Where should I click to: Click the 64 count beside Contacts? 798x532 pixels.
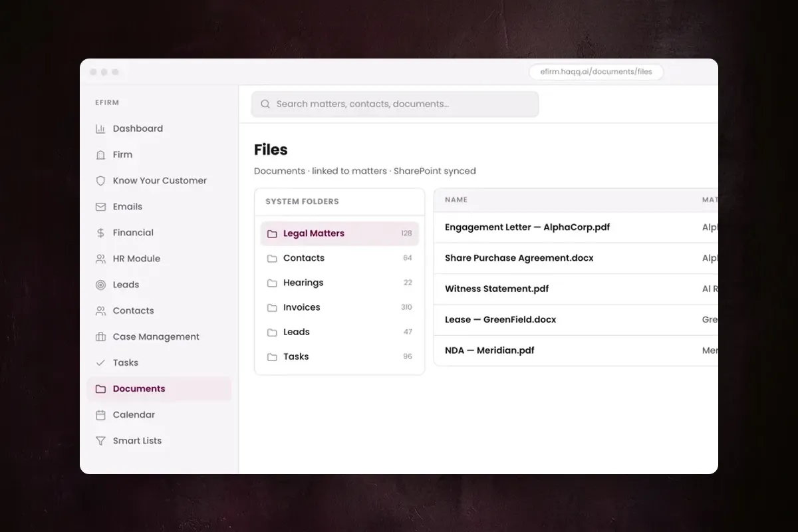(408, 258)
